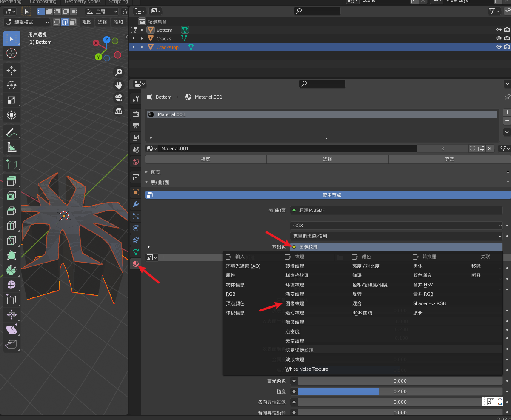Click the viewport pan hand gizmo

coord(119,85)
